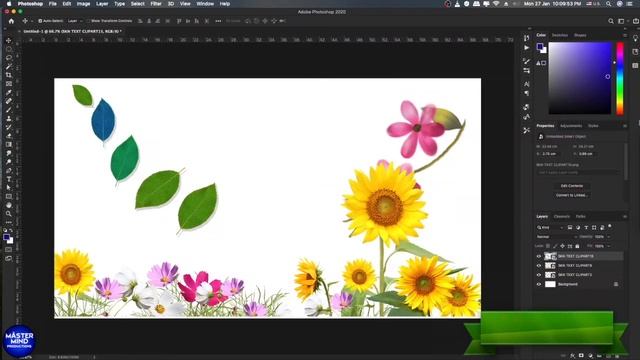Screen dimensions: 640x360
Task: Click the rainbow hue slider strip
Action: [x=620, y=78]
